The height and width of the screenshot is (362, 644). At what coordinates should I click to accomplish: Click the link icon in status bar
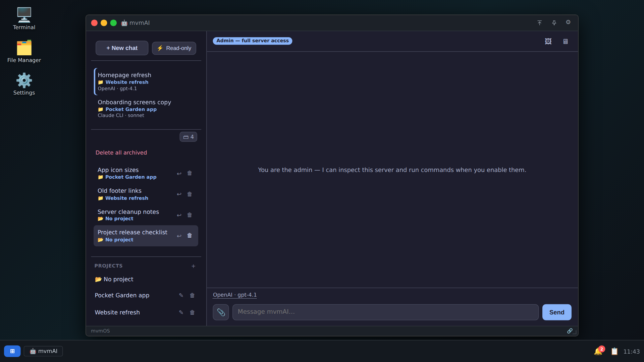(x=570, y=331)
